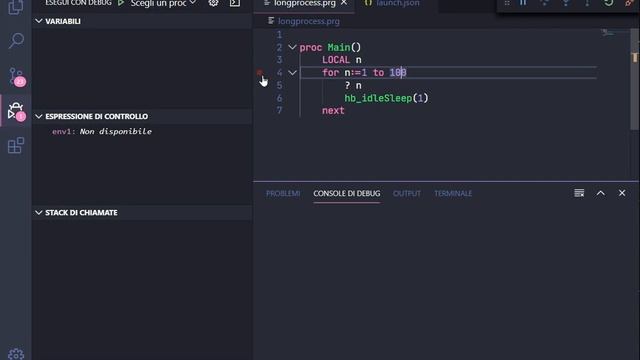The image size is (640, 360).
Task: Select the watch expression 'env1: Non disponibile'
Action: [102, 131]
